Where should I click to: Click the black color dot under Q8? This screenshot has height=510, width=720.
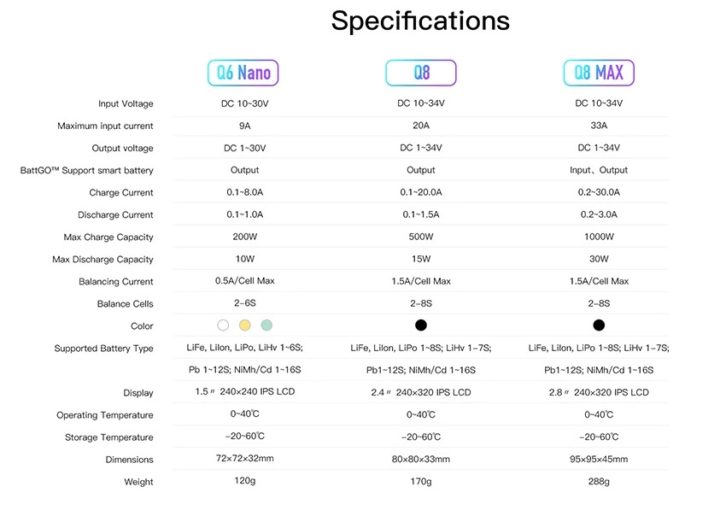(421, 325)
